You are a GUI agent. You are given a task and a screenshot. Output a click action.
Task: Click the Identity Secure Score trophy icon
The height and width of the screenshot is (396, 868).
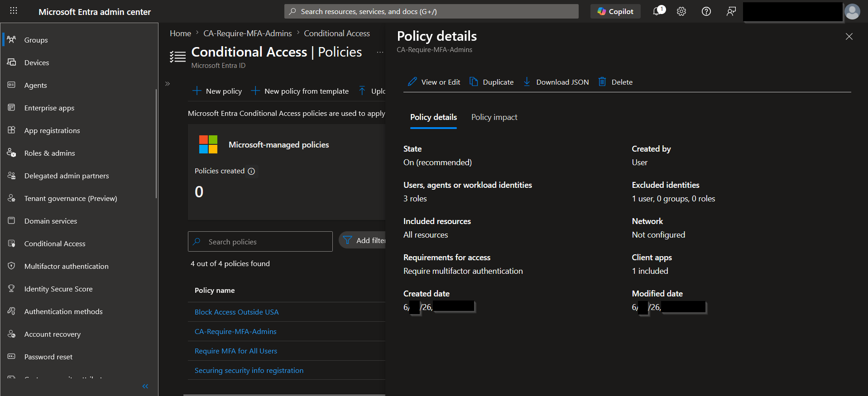tap(12, 288)
